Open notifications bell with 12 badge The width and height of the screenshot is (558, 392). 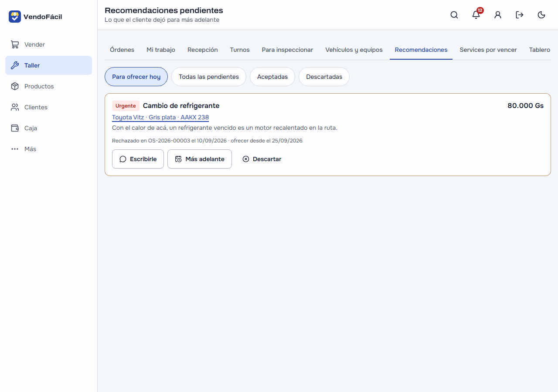pos(476,15)
